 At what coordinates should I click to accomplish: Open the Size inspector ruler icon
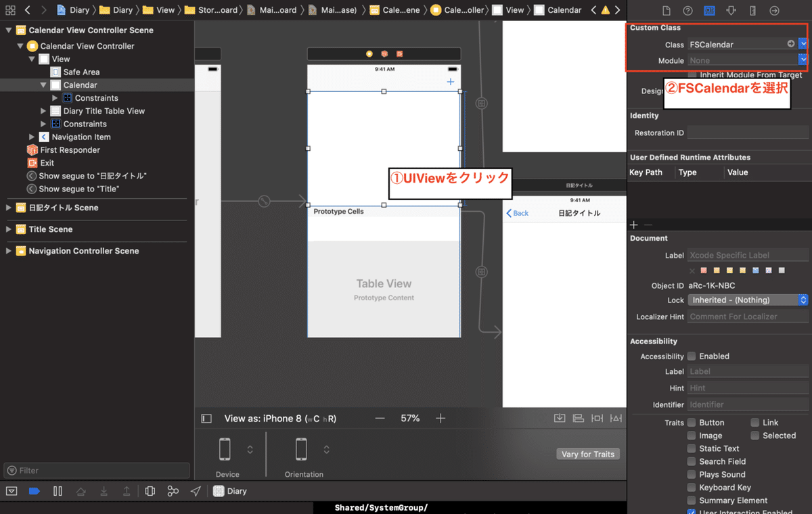tap(752, 10)
